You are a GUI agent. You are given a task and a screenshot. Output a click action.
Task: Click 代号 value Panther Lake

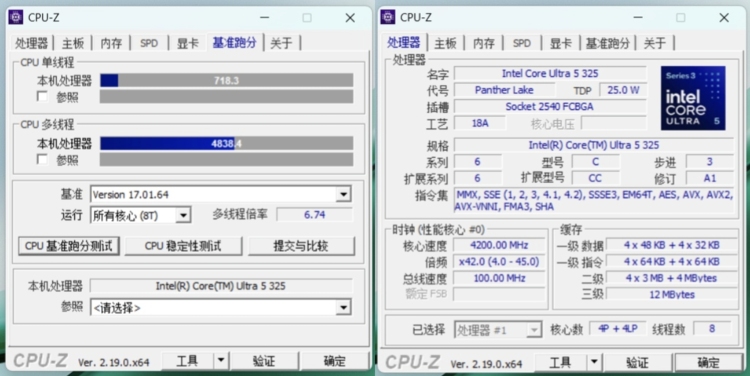point(504,90)
